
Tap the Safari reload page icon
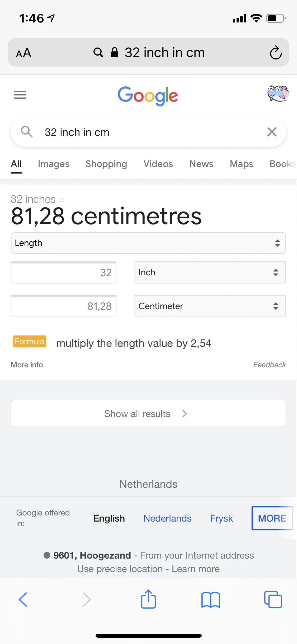[x=276, y=53]
